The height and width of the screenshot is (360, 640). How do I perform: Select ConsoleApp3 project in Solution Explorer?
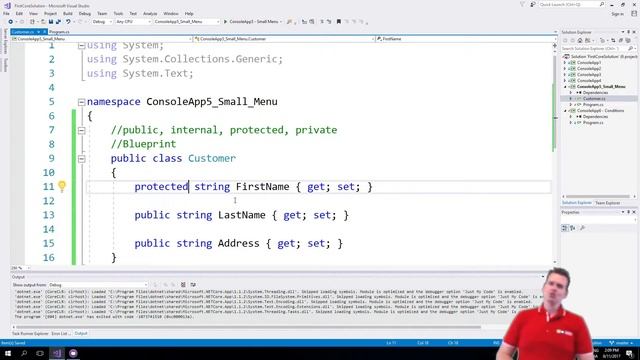click(x=589, y=75)
